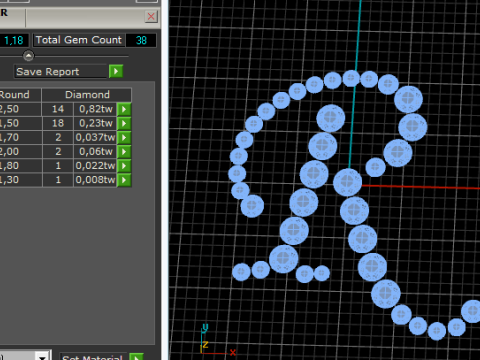Select the 0,23tw weight cell
This screenshot has height=360, width=480.
pyautogui.click(x=95, y=123)
